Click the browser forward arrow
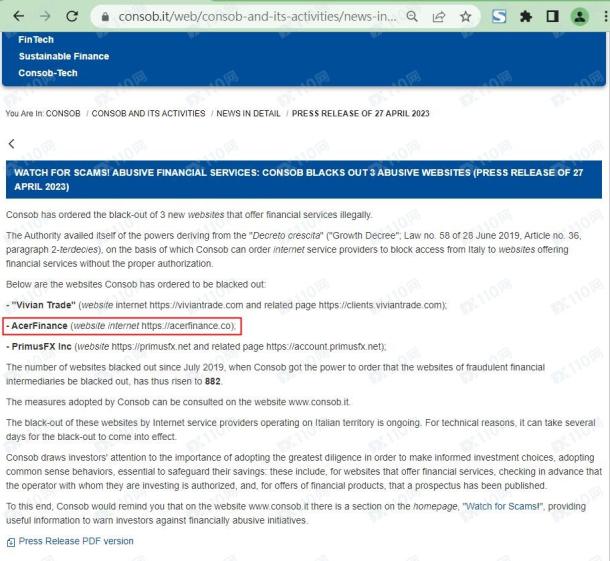610x561 pixels. [x=45, y=16]
